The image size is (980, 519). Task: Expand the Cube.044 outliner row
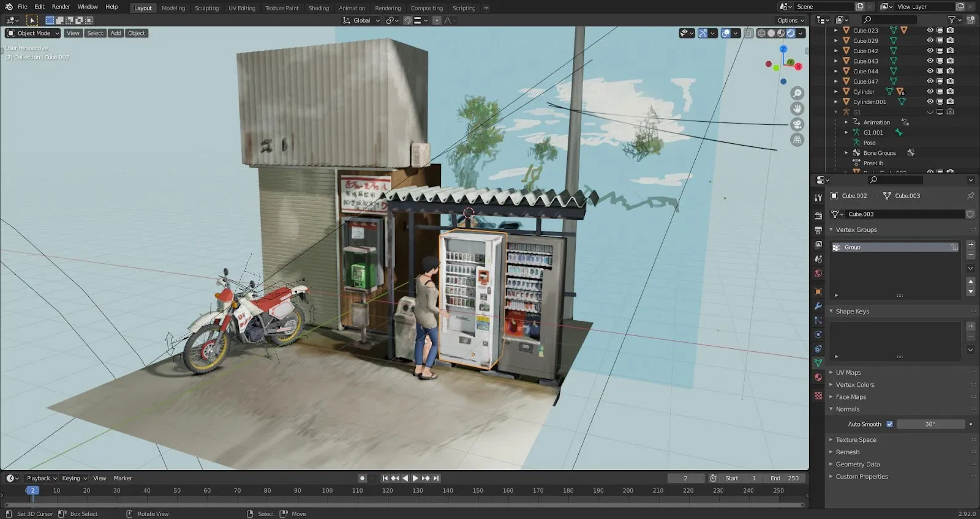836,71
